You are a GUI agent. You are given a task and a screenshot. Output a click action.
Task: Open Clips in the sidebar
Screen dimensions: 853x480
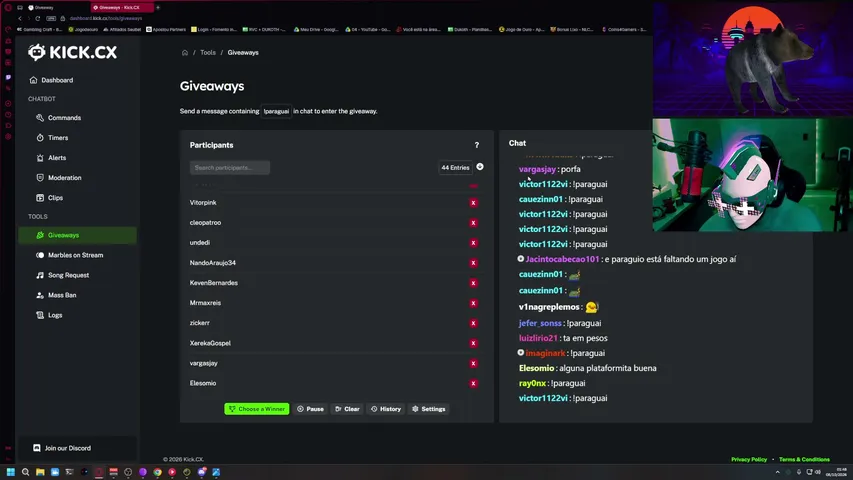50,198
